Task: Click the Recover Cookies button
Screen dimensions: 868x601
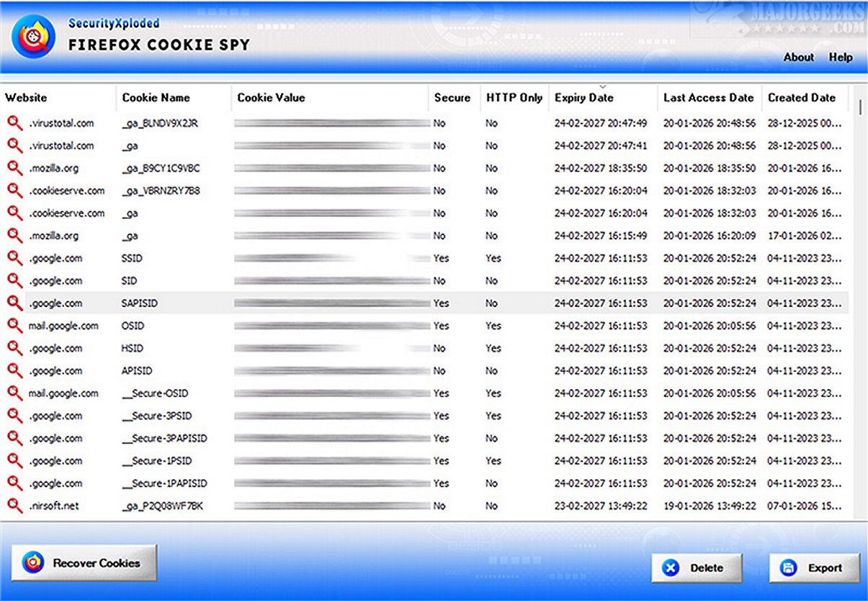Action: coord(84,563)
